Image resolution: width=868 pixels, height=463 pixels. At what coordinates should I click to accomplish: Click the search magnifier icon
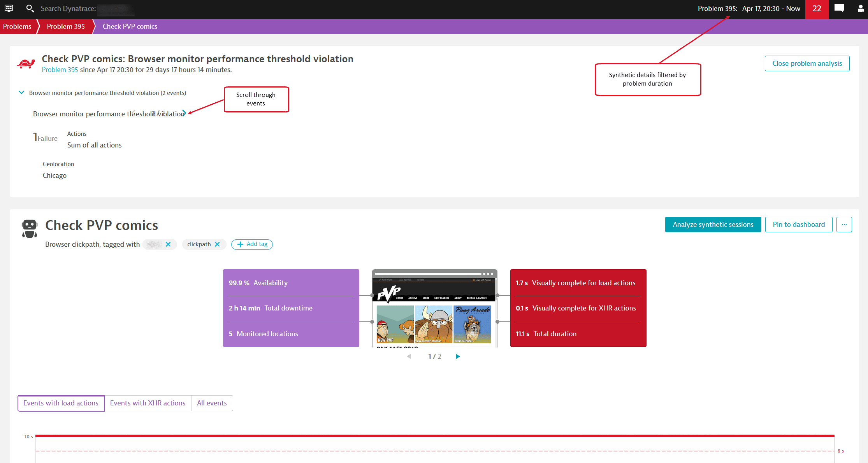click(x=30, y=8)
